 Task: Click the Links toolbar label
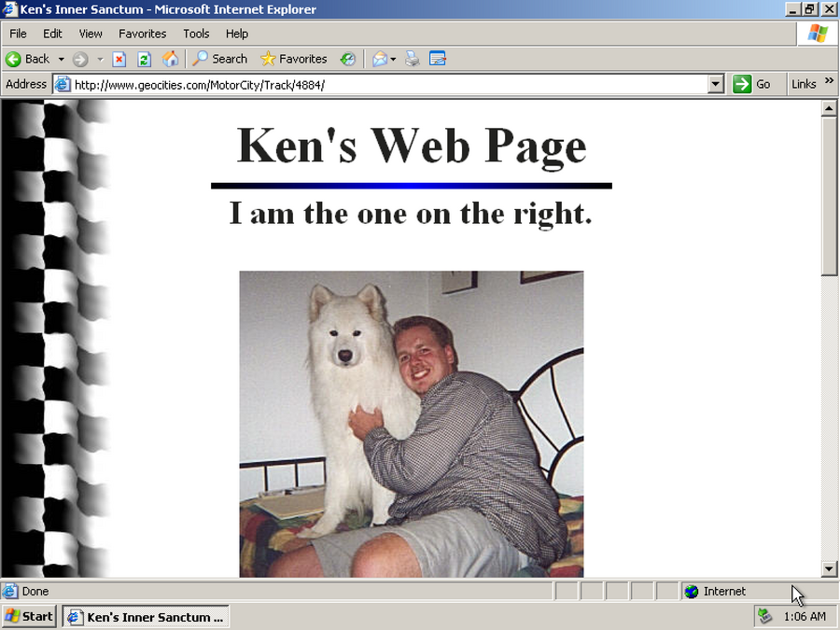click(804, 84)
